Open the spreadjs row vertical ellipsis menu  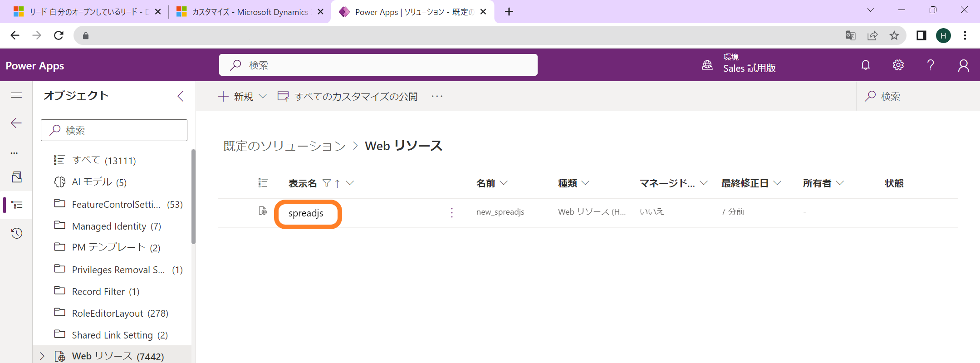(452, 212)
